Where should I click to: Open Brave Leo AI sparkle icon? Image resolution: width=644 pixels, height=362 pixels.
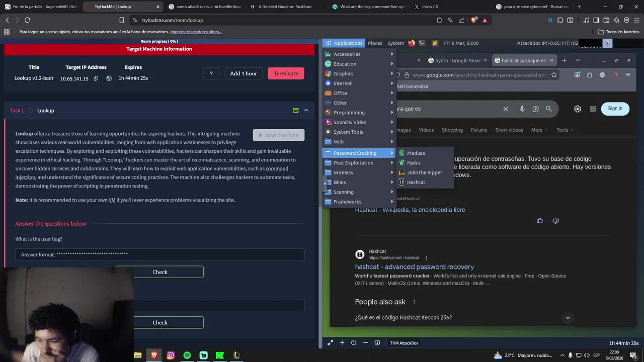point(616,20)
